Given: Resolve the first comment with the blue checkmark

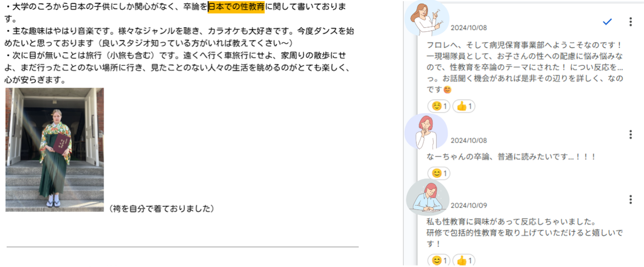Looking at the screenshot, I should click(x=607, y=22).
